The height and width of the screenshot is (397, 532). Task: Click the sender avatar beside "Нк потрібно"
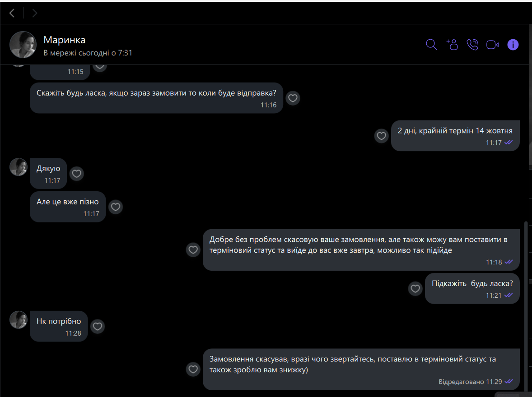[x=19, y=319]
